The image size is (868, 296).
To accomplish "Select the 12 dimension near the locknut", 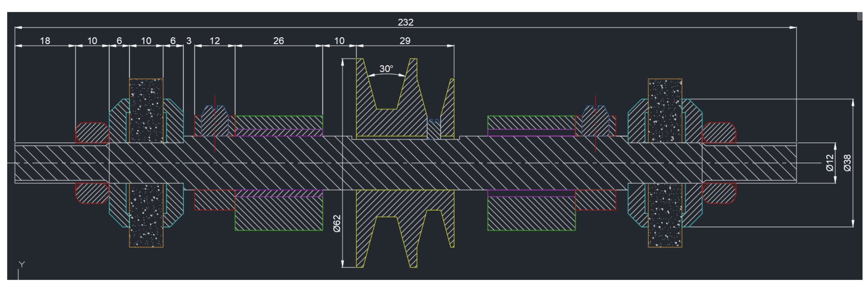I will pyautogui.click(x=215, y=41).
